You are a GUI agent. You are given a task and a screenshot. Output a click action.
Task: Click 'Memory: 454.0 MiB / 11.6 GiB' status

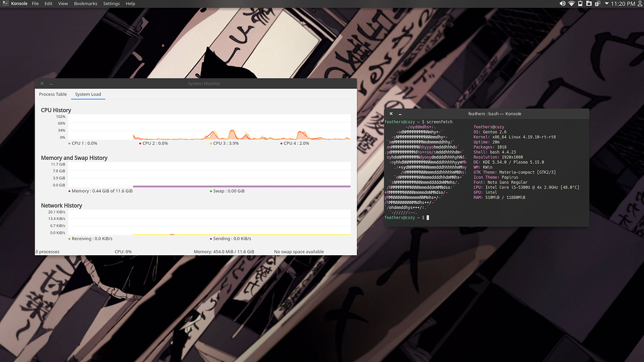(224, 252)
